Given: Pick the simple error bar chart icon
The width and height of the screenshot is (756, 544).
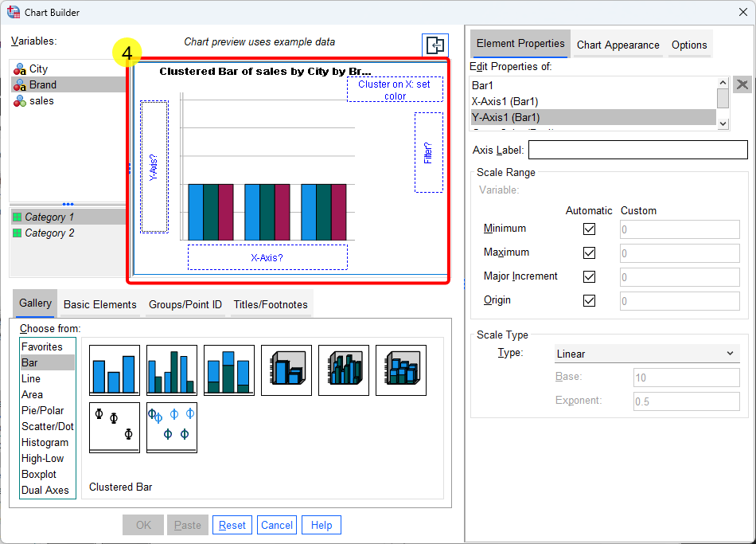Looking at the screenshot, I should pos(114,428).
